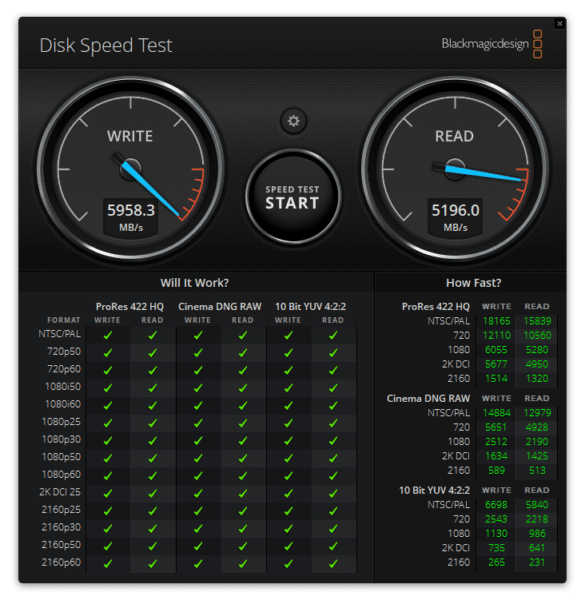Click the Blackmagicdesign logo
The width and height of the screenshot is (585, 604).
(492, 44)
